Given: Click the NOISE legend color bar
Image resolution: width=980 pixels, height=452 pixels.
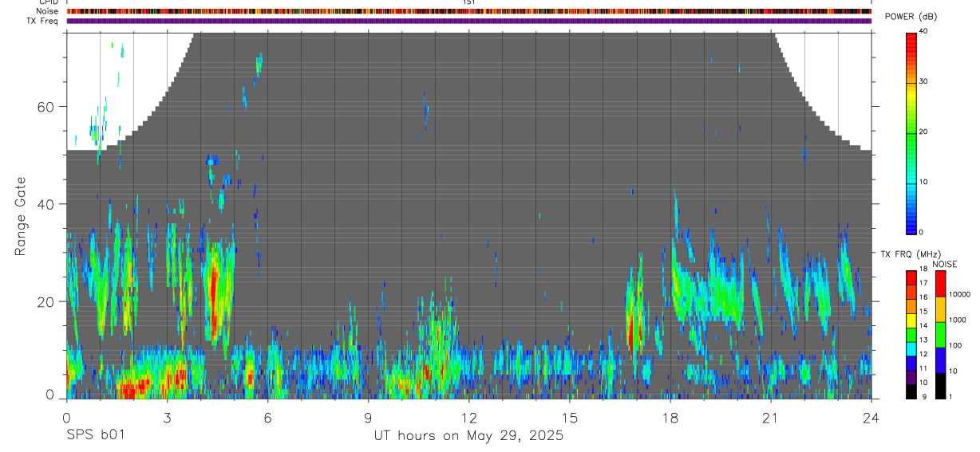Looking at the screenshot, I should click(x=940, y=335).
